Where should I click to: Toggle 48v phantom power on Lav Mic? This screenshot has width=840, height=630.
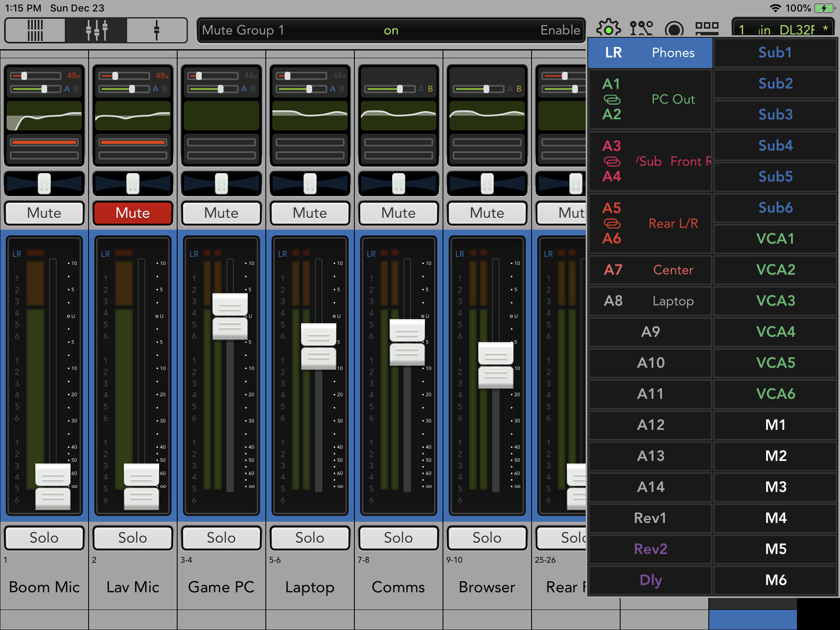pos(162,76)
